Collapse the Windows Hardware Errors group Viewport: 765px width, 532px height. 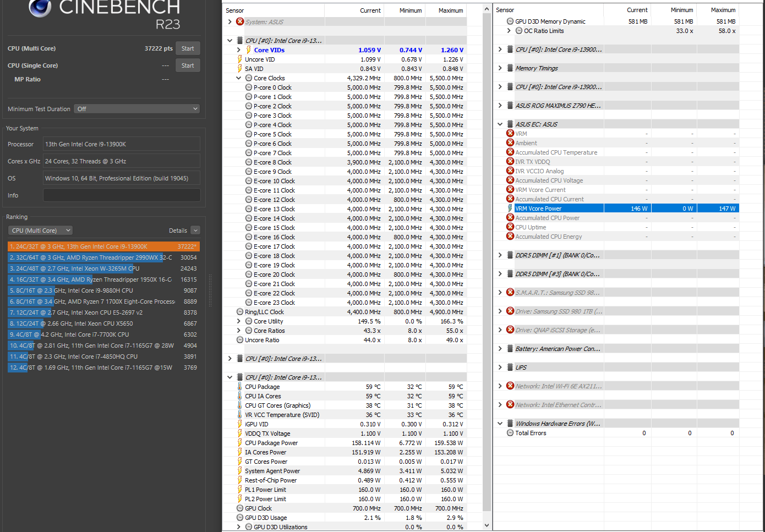[x=500, y=424]
